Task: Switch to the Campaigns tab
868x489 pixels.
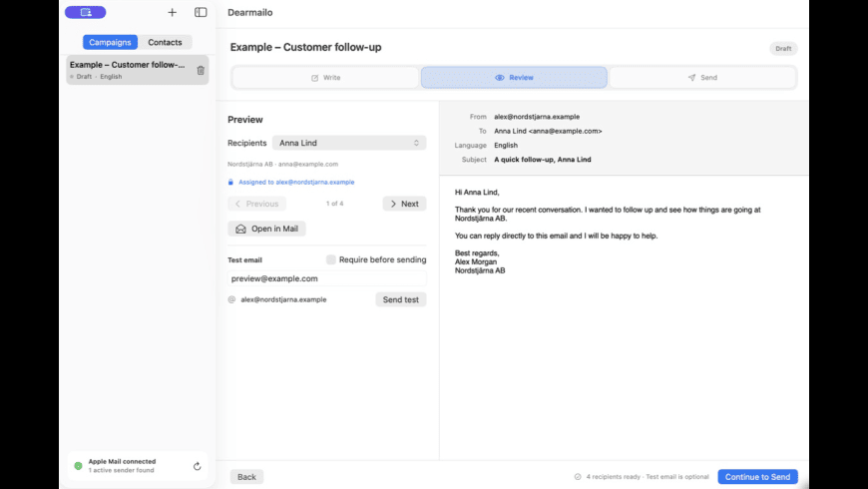Action: (x=110, y=42)
